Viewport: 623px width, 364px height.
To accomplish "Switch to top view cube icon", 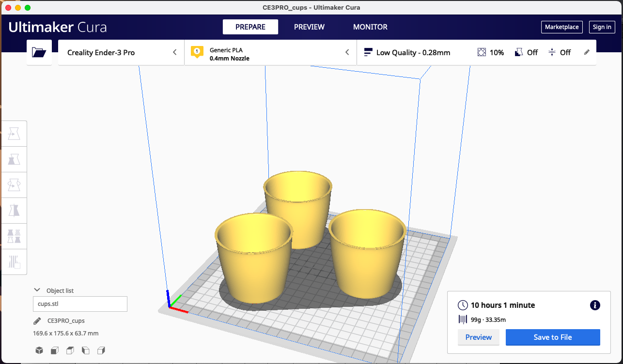I will coord(70,350).
